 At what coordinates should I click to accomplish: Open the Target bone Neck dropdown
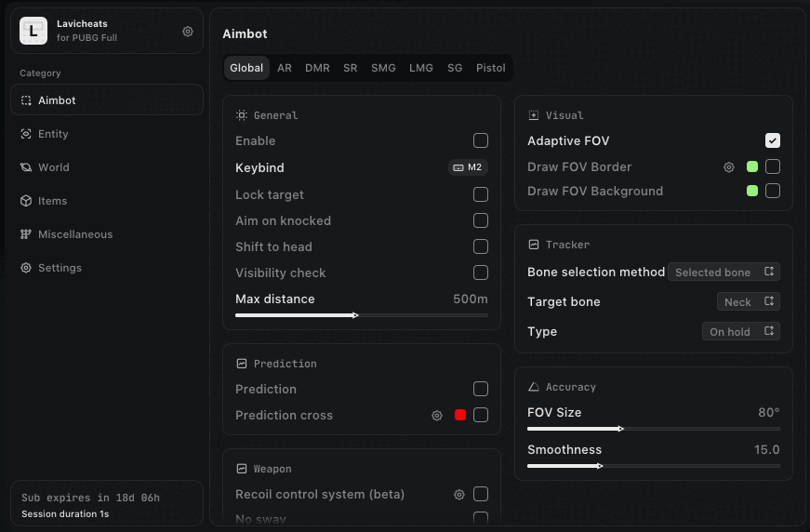pyautogui.click(x=748, y=301)
